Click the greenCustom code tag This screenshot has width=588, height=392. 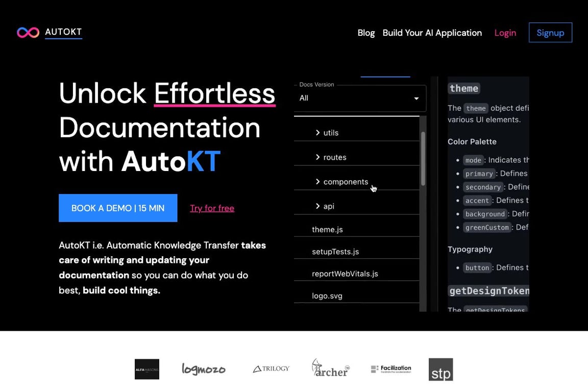[x=487, y=228]
